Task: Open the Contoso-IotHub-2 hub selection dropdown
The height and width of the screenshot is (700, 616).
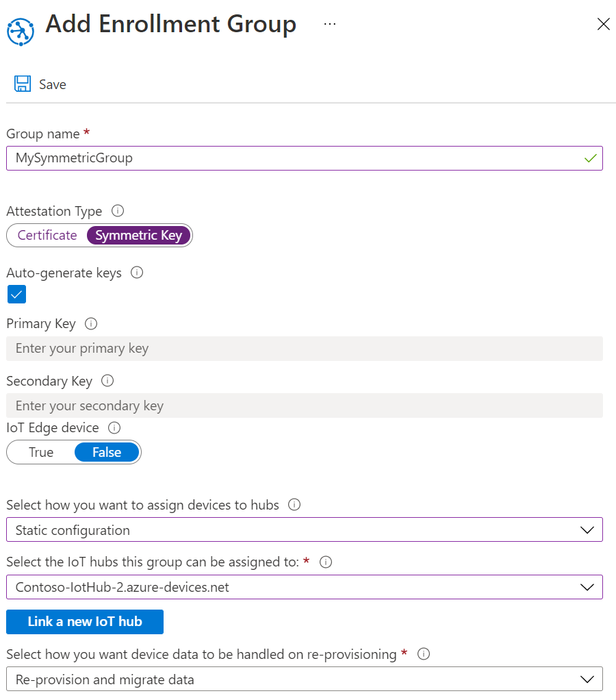Action: click(x=305, y=587)
